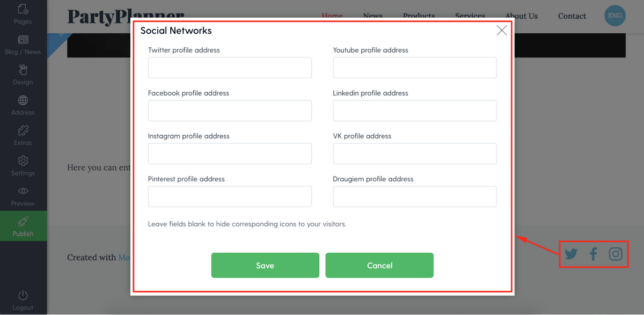
Task: Focus the Draugiem profile address field
Action: [x=415, y=197]
